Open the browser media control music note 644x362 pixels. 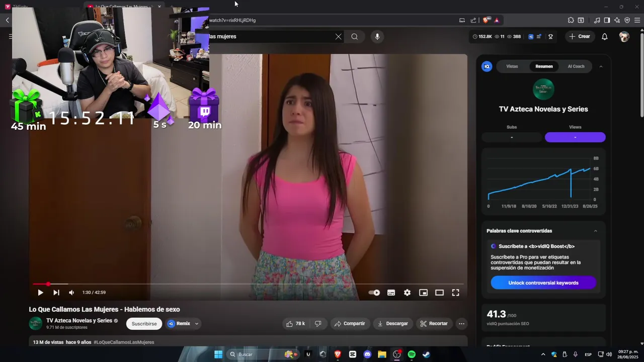597,20
